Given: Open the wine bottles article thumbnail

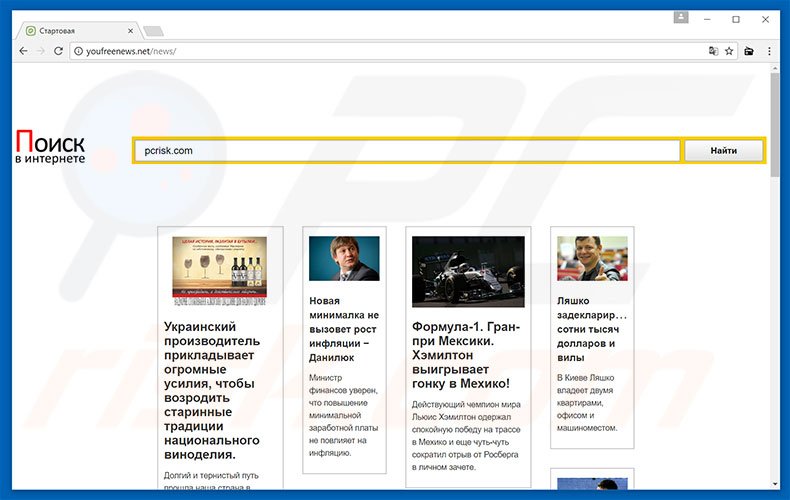Looking at the screenshot, I should pyautogui.click(x=219, y=271).
